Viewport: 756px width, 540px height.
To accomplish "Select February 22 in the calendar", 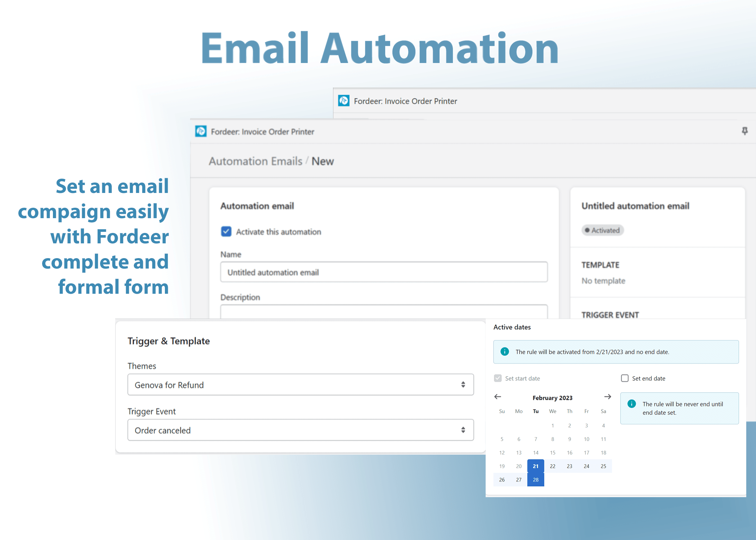I will click(x=553, y=466).
